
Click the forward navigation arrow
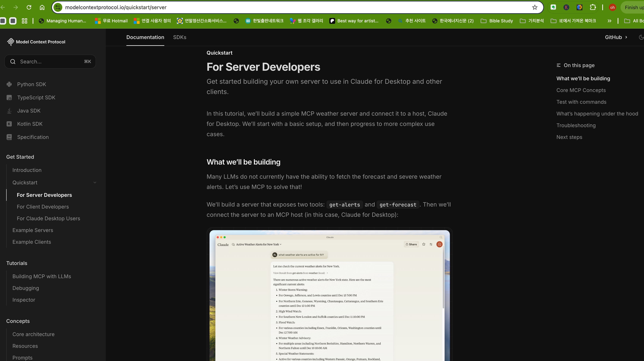pos(16,7)
